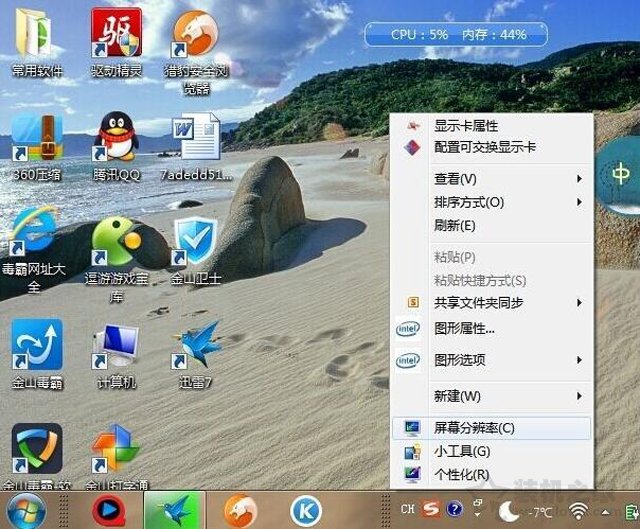Click the 迅雷7 desktop shortcut
The image size is (640, 529).
196,345
